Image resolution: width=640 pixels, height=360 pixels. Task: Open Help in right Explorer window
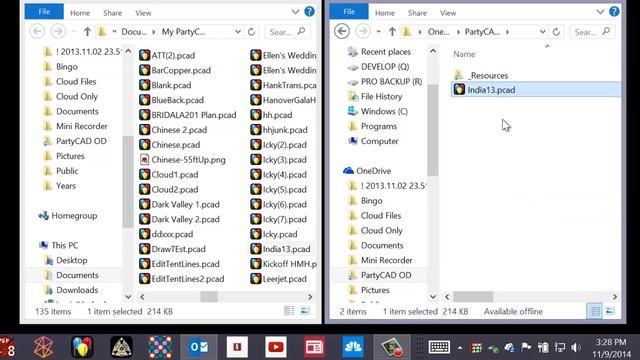[x=614, y=12]
